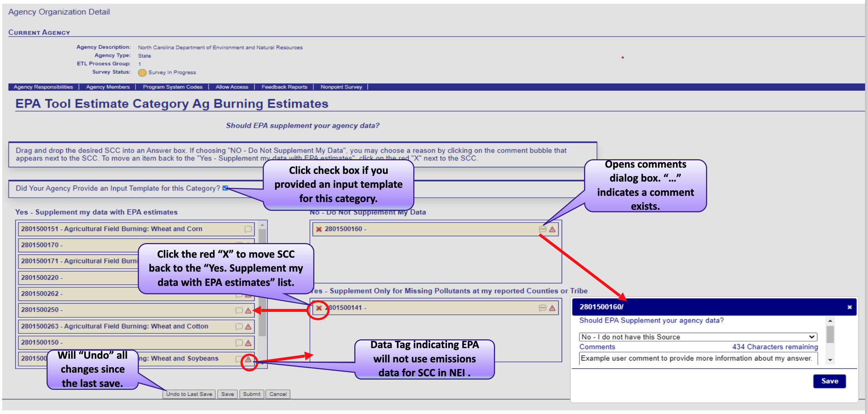Click Undo to Last Save button
868x414 pixels.
(189, 394)
